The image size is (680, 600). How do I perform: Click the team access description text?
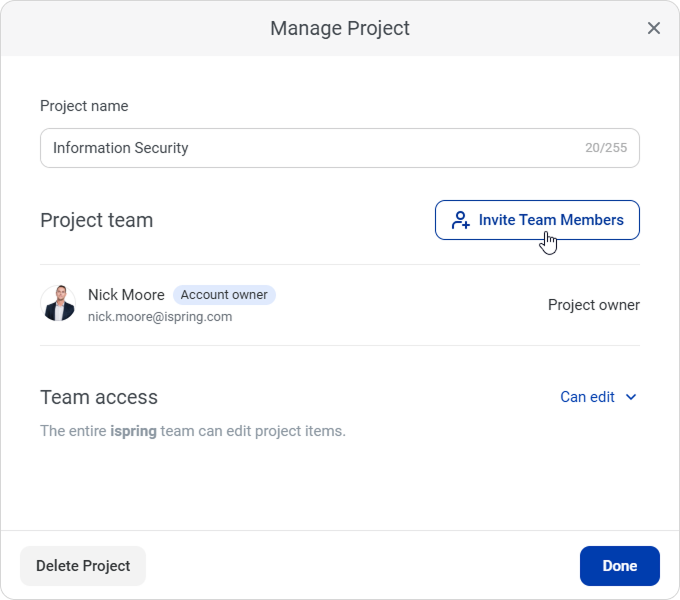point(193,431)
